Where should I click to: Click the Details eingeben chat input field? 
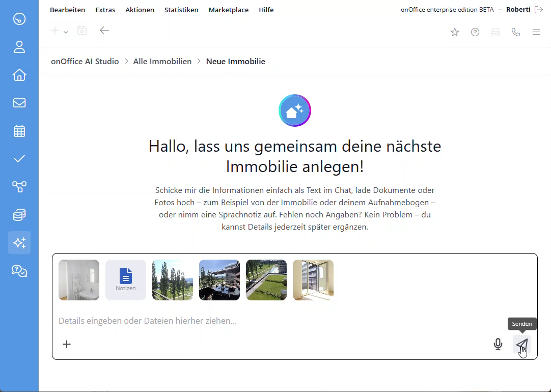[204, 321]
